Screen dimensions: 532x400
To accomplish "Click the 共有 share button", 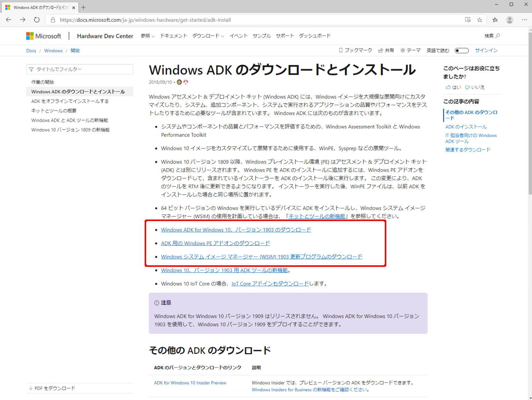I will (386, 50).
